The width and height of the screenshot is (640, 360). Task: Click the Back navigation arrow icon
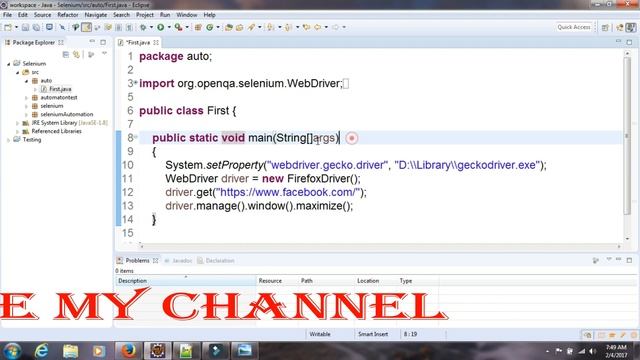click(x=318, y=27)
